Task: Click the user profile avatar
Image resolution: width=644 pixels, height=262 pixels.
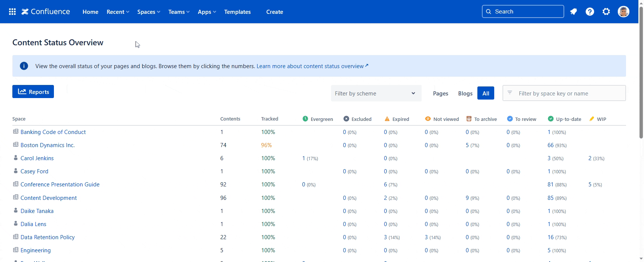Action: (623, 12)
